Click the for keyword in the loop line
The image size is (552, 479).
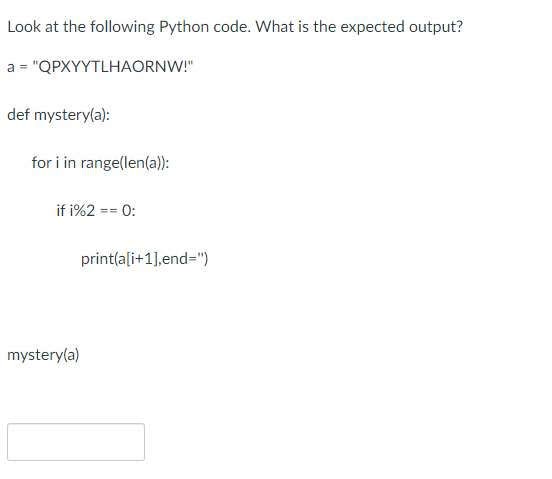tap(42, 162)
